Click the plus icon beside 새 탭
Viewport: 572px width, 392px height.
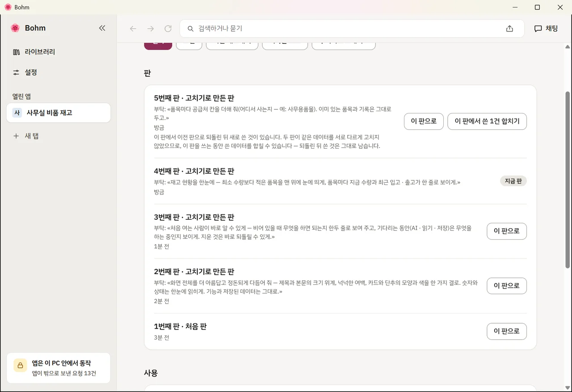pos(16,136)
